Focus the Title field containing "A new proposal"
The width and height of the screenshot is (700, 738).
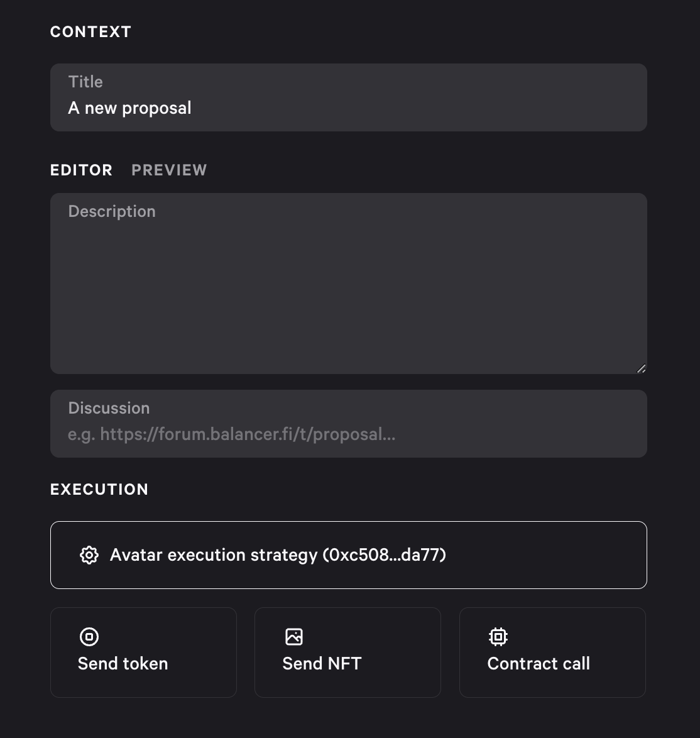pos(349,97)
